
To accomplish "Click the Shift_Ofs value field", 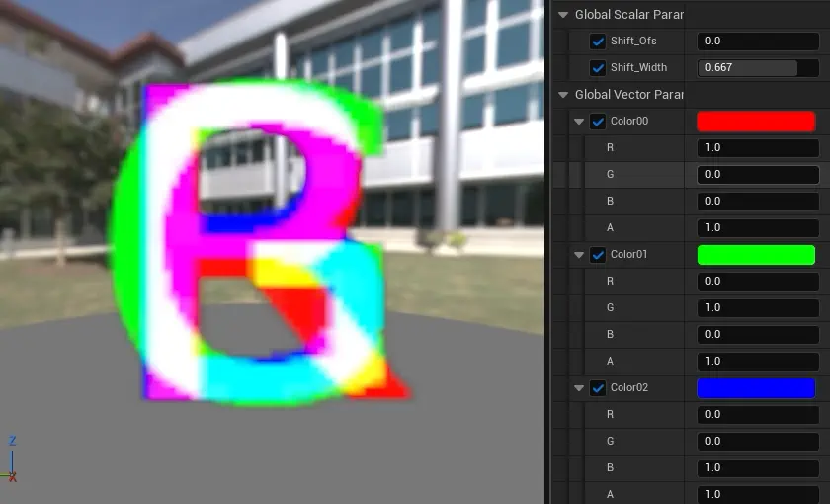I will [x=758, y=42].
